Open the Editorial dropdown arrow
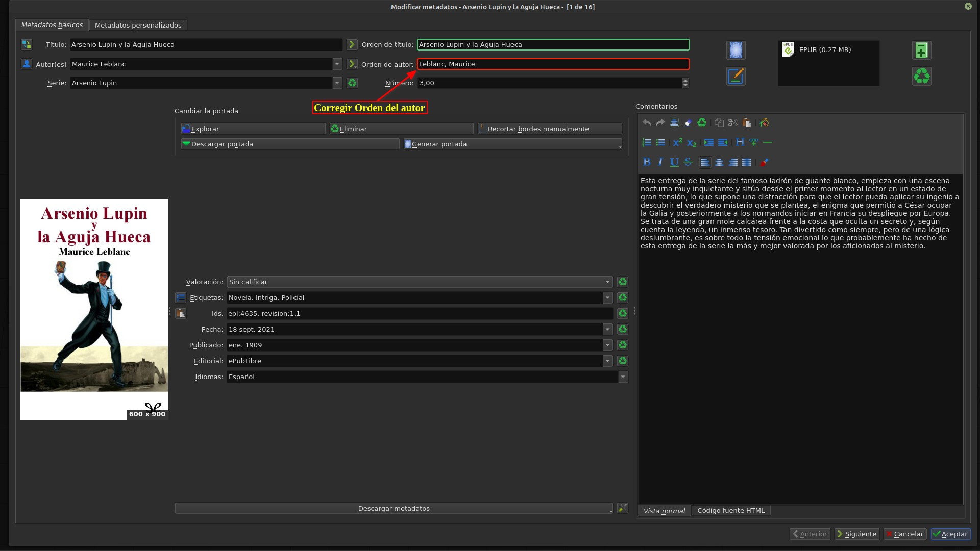The height and width of the screenshot is (551, 980). [x=607, y=361]
